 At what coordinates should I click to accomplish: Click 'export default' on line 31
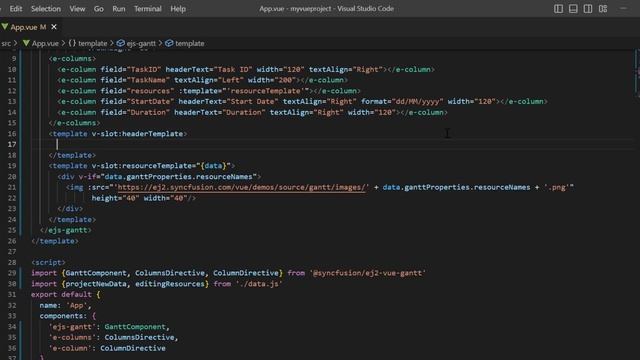61,294
